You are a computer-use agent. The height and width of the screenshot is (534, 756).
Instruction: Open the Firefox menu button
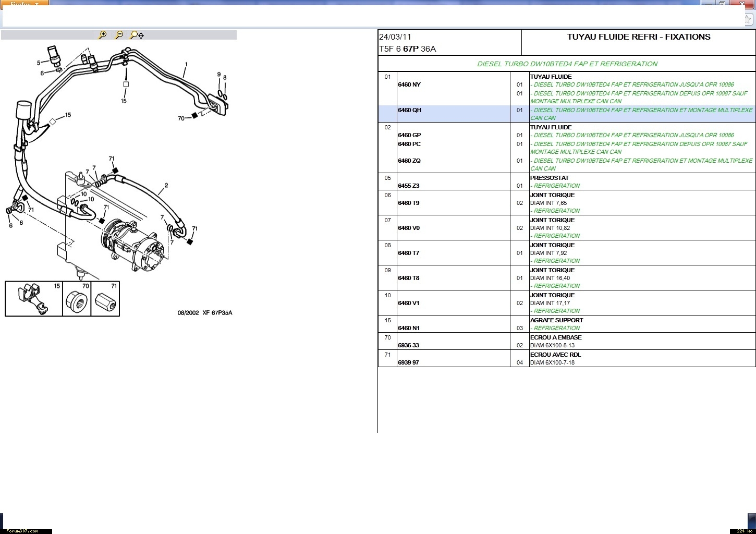tap(25, 3)
